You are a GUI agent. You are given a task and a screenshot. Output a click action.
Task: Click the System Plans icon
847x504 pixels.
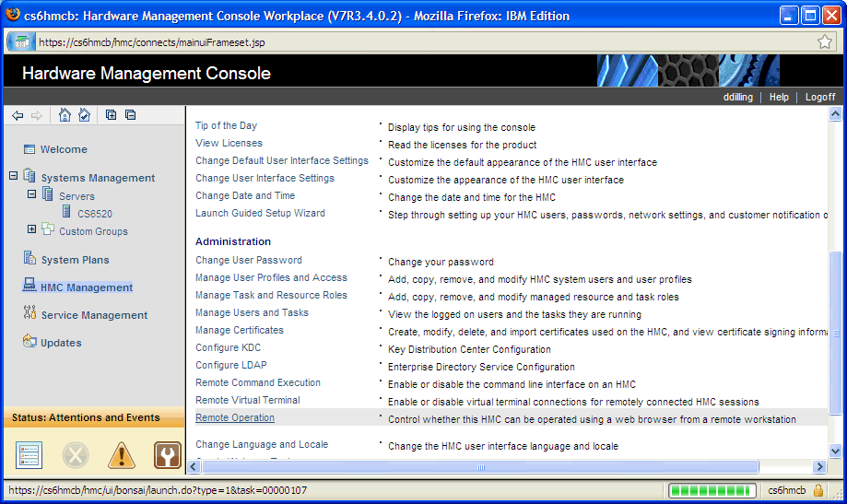[x=29, y=258]
